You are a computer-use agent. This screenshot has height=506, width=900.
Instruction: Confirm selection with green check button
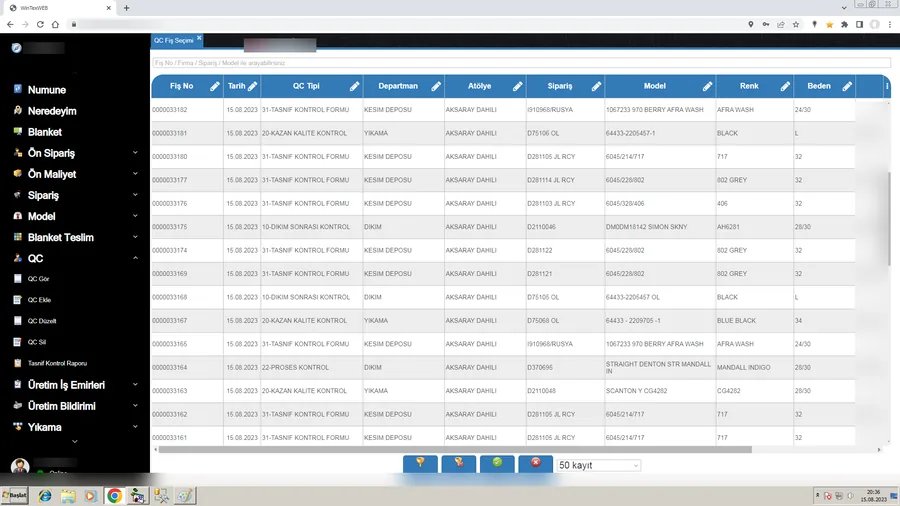coord(497,464)
